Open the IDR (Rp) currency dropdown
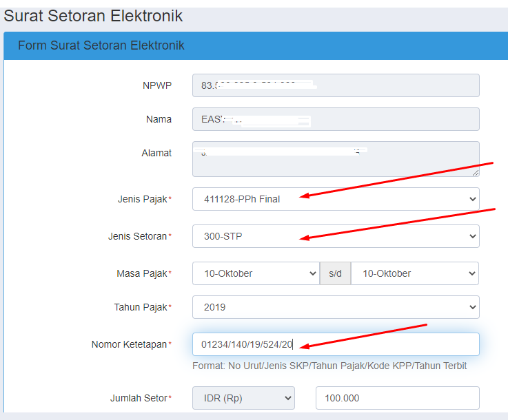 [243, 398]
